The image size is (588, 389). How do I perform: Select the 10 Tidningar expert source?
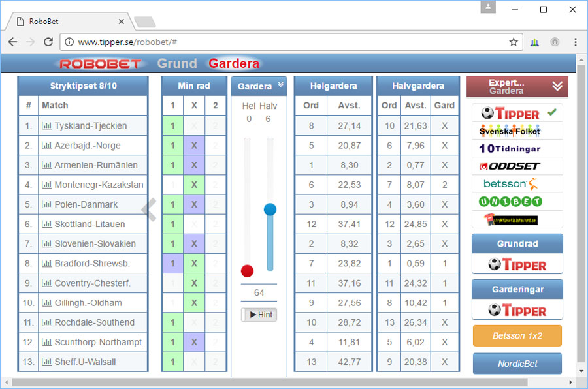pos(517,148)
